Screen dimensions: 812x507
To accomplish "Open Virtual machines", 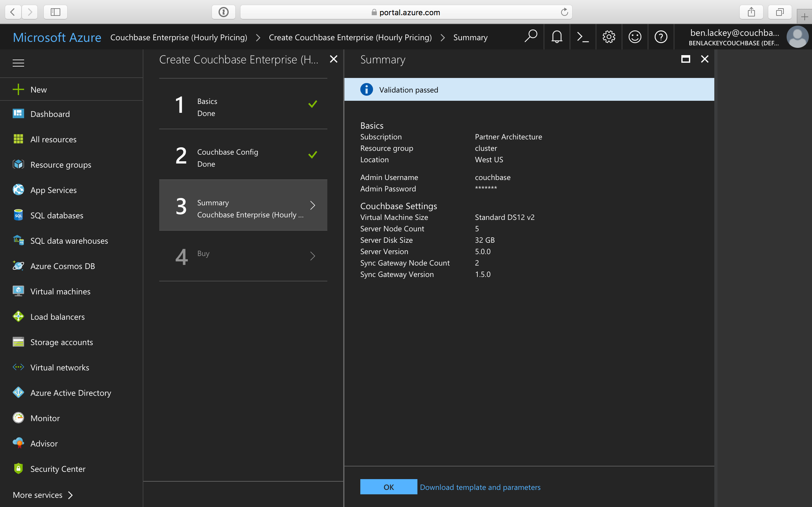I will click(x=60, y=292).
